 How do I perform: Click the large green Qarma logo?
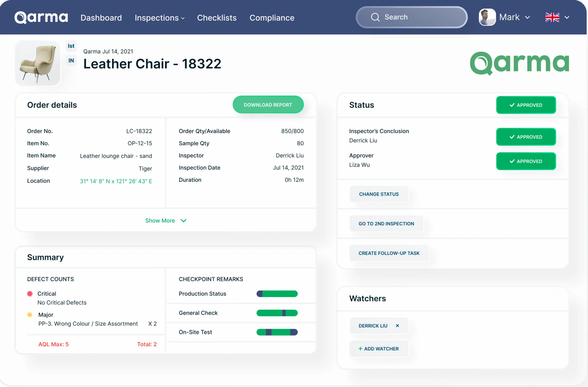pos(519,63)
